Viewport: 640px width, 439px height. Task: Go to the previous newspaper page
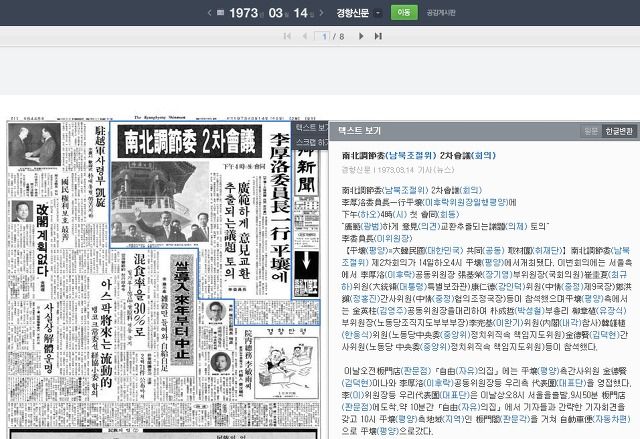click(304, 36)
